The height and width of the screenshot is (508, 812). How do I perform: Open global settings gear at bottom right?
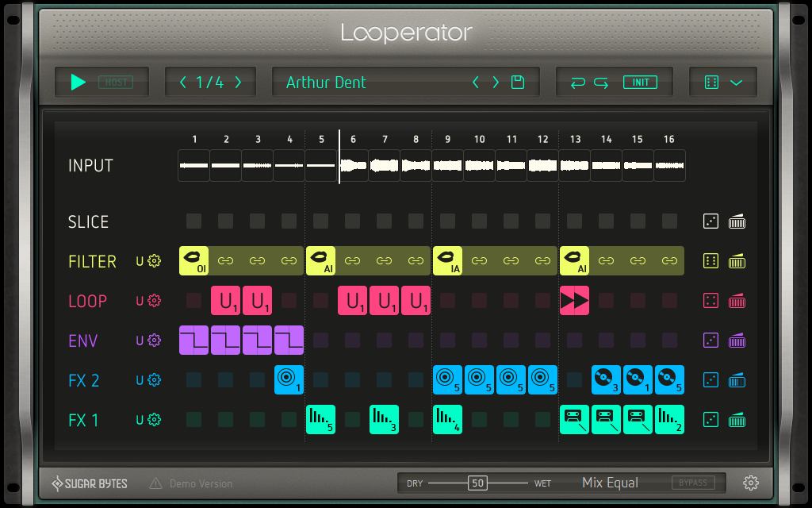751,483
